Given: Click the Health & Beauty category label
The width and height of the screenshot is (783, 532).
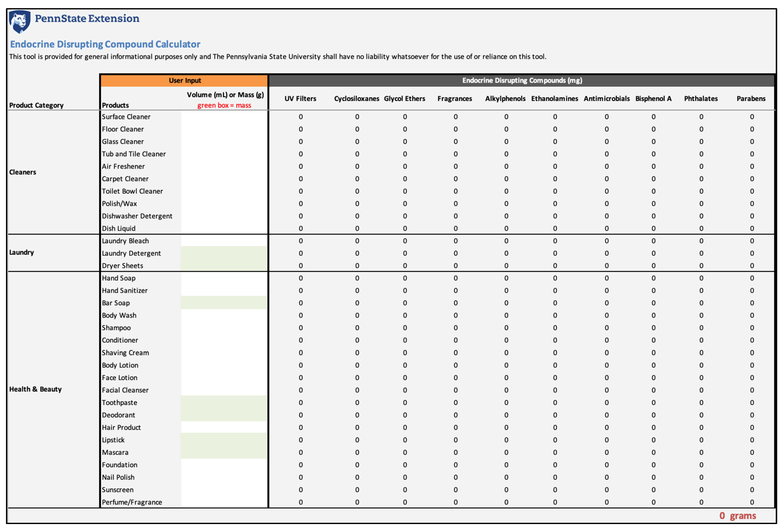Looking at the screenshot, I should [x=35, y=389].
